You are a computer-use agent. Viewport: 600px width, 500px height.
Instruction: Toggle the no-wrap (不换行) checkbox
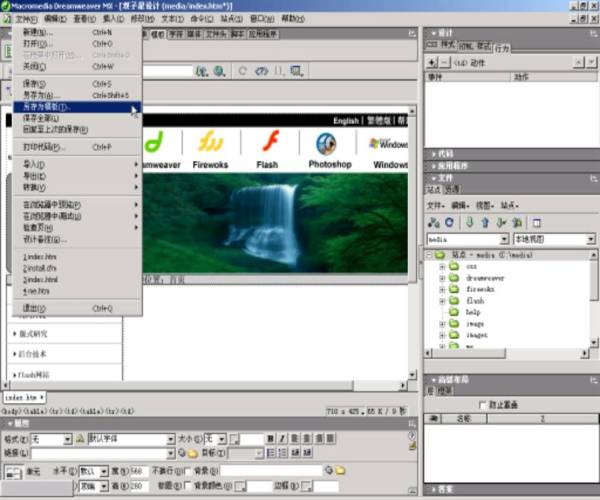(188, 471)
